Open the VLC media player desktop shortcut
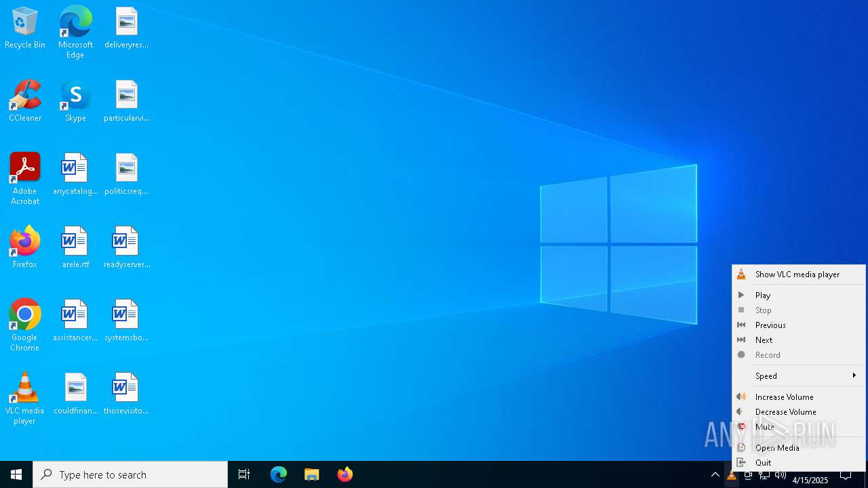 [25, 399]
